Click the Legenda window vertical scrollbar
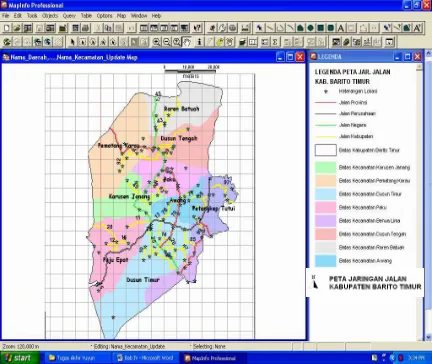Viewport: 432px width, 364px height. pyautogui.click(x=419, y=167)
